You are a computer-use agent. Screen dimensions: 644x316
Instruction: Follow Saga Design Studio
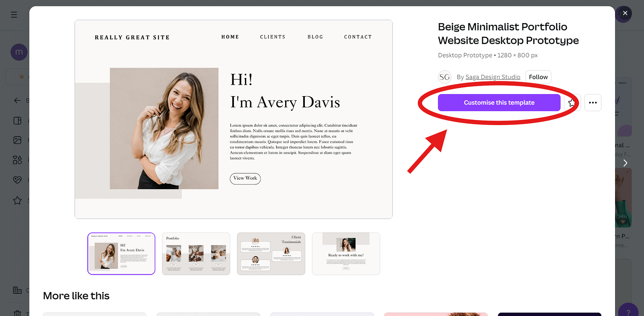(538, 77)
